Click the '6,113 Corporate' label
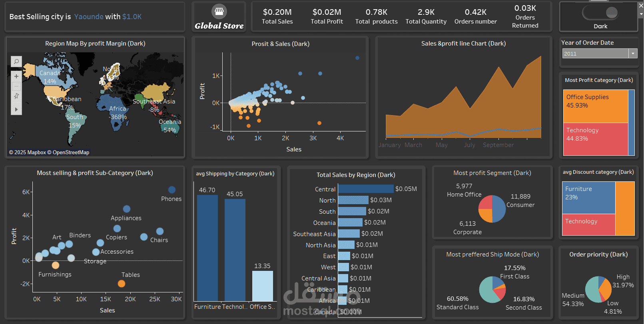This screenshot has height=324, width=644. click(467, 228)
